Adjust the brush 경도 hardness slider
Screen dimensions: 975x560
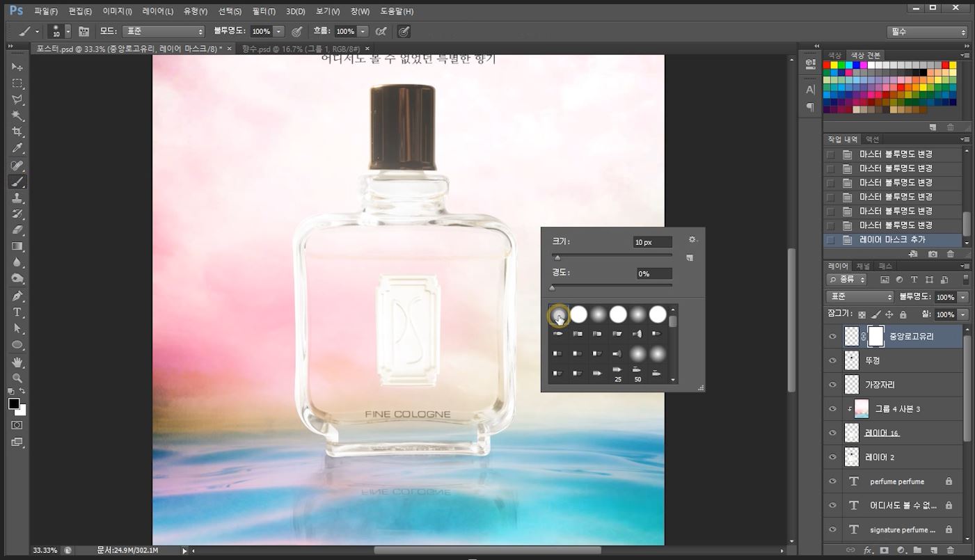552,287
